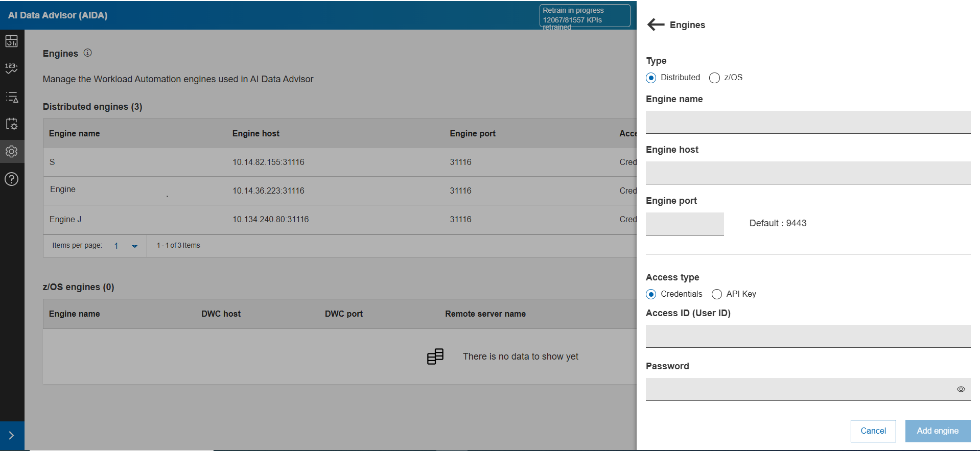The height and width of the screenshot is (451, 980).
Task: Click the Retrain in progress status box
Action: 584,16
